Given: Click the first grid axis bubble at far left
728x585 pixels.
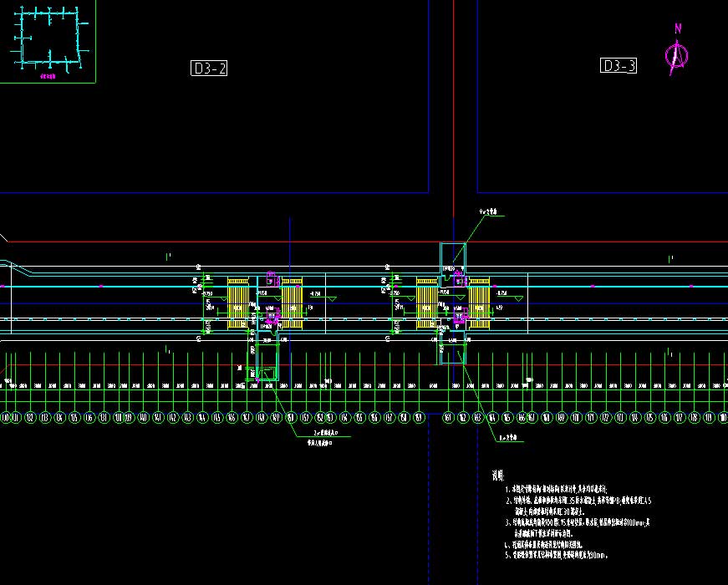Looking at the screenshot, I should click(x=4, y=417).
